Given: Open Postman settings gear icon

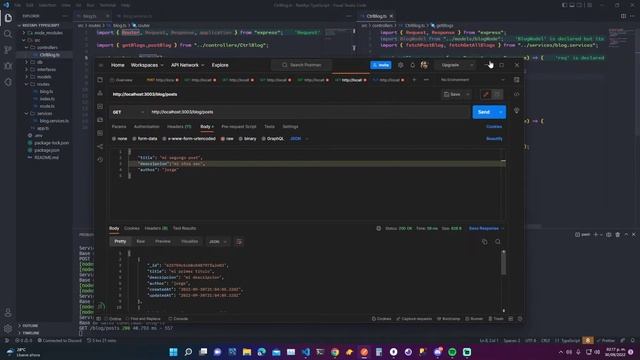Looking at the screenshot, I should [400, 65].
